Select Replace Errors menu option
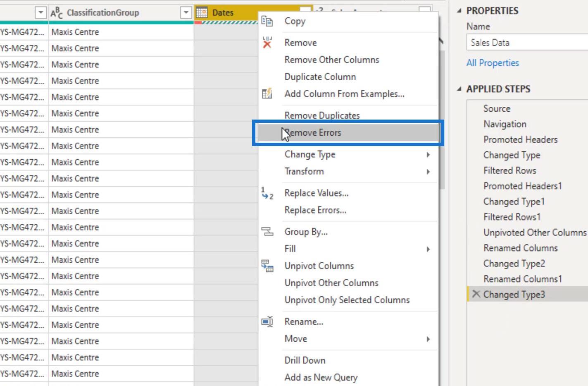This screenshot has height=386, width=588. pyautogui.click(x=315, y=210)
